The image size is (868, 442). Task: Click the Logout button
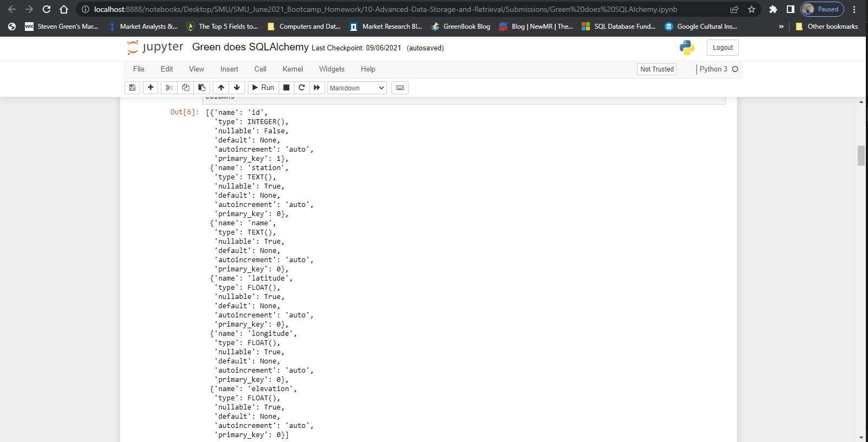[722, 48]
